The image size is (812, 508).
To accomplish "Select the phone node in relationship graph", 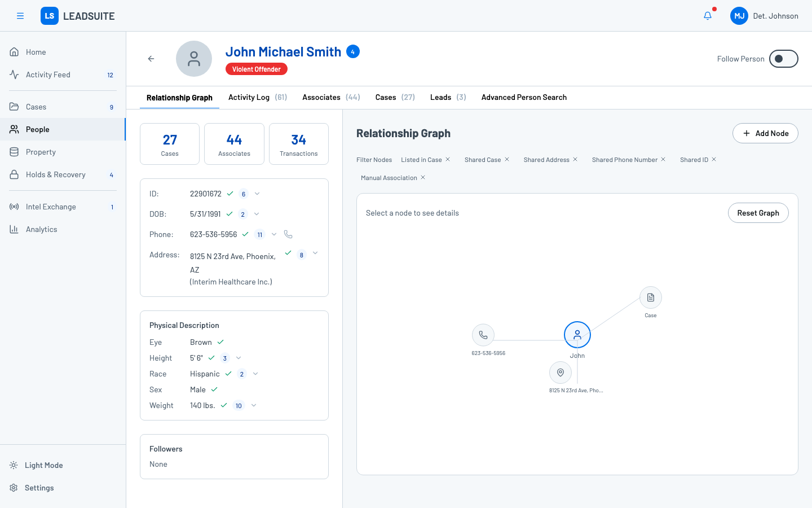I will (x=483, y=335).
